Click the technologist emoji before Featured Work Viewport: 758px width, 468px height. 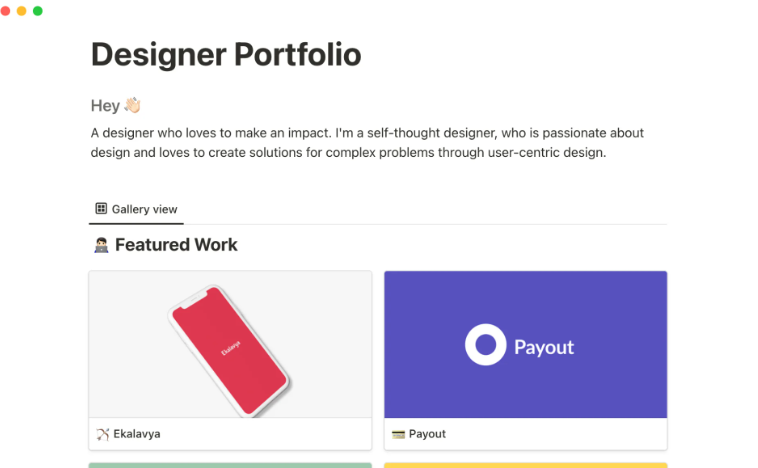coord(100,245)
